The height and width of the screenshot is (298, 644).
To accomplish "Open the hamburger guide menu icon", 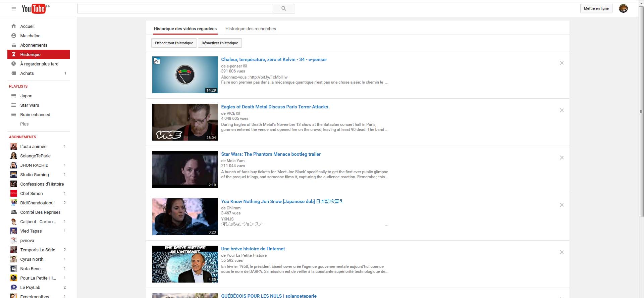I will [x=14, y=9].
